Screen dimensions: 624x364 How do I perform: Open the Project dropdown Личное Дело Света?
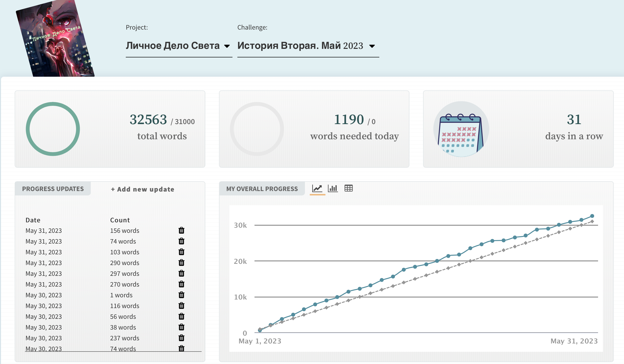[x=179, y=46]
